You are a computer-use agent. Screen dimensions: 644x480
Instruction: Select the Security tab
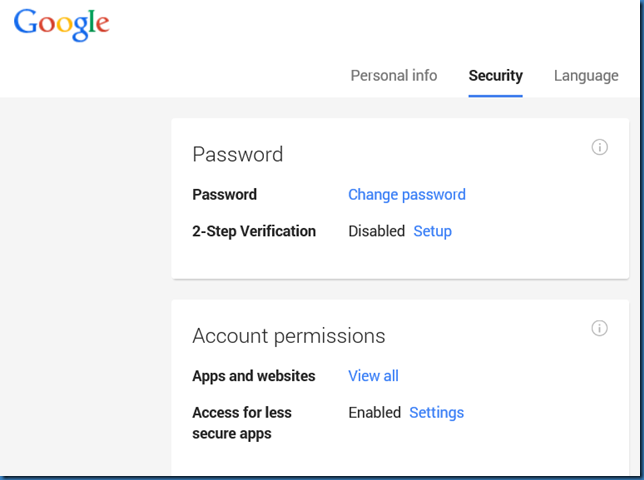(x=495, y=76)
